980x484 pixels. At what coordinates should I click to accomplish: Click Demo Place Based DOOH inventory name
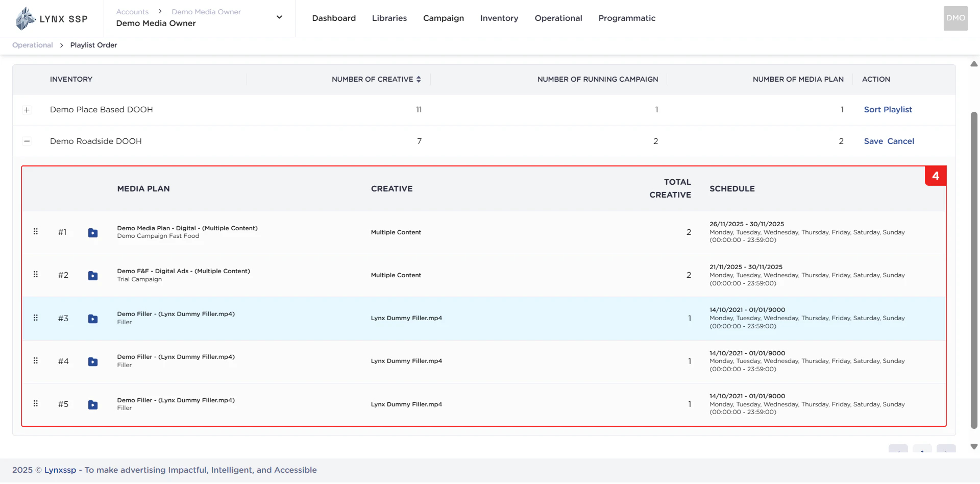102,110
